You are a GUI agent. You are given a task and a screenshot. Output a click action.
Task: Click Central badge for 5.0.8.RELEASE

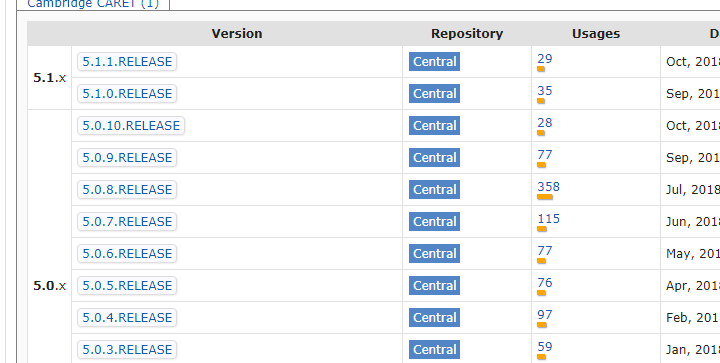[434, 190]
